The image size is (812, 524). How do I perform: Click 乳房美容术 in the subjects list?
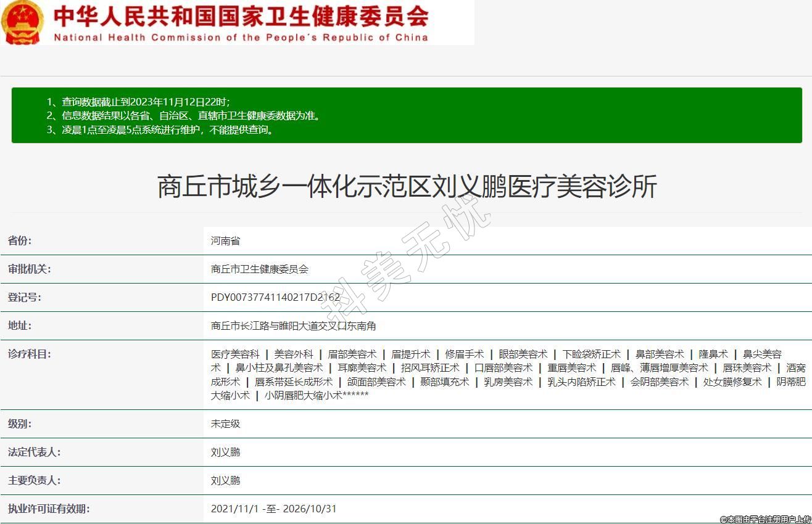tap(508, 382)
